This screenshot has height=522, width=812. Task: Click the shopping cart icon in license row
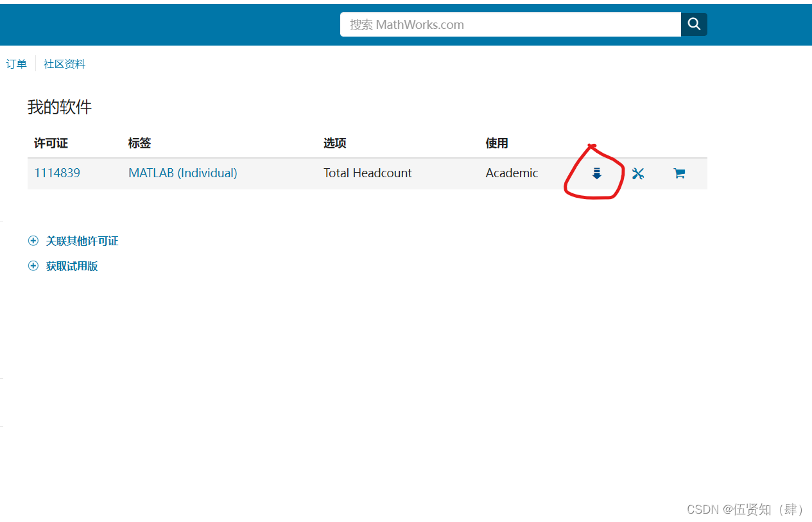679,173
